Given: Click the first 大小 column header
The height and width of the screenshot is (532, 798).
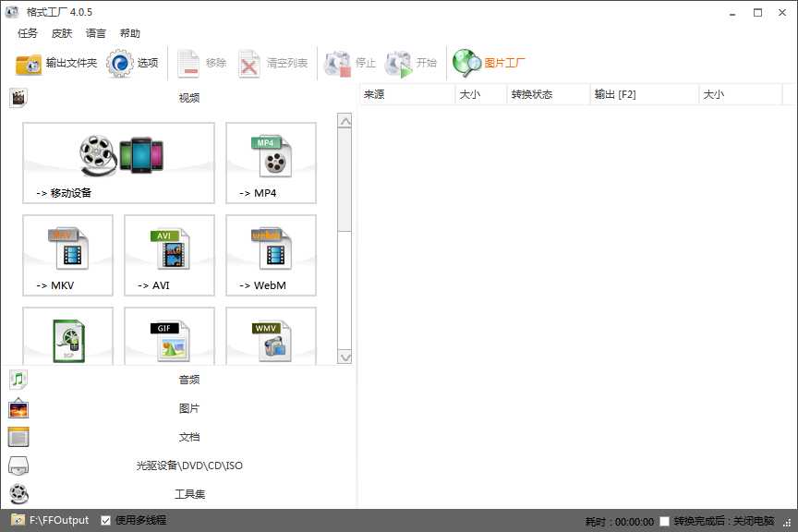Looking at the screenshot, I should coord(481,95).
